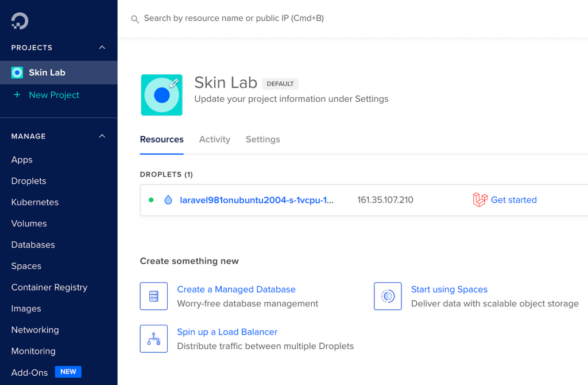Click Spin up a Load Balancer link
Viewport: 588px width, 385px height.
[x=227, y=332]
